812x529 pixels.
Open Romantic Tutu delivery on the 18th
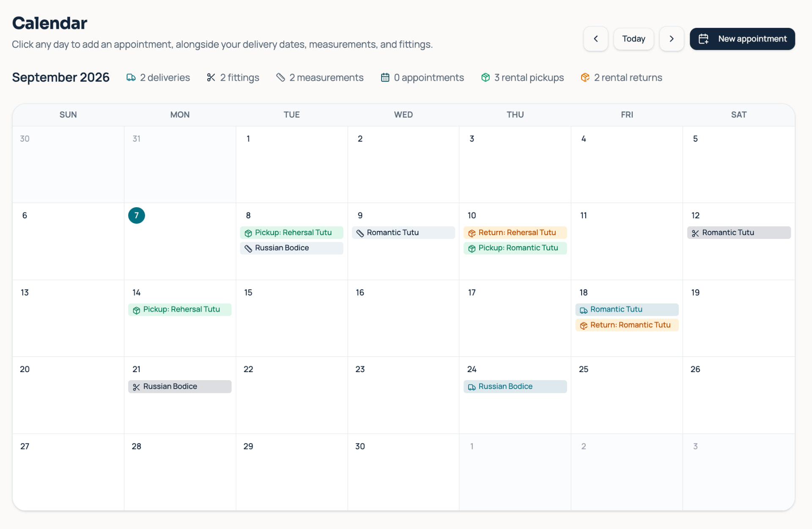point(627,310)
